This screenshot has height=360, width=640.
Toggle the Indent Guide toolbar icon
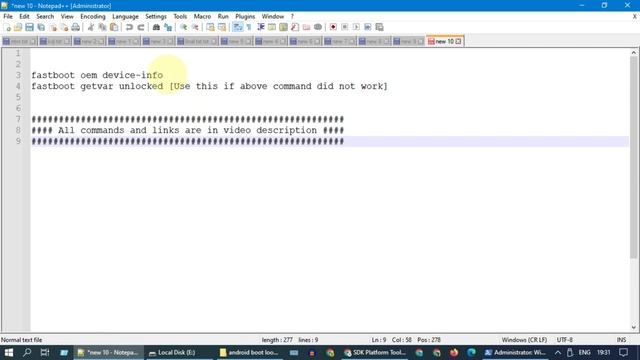(x=260, y=27)
